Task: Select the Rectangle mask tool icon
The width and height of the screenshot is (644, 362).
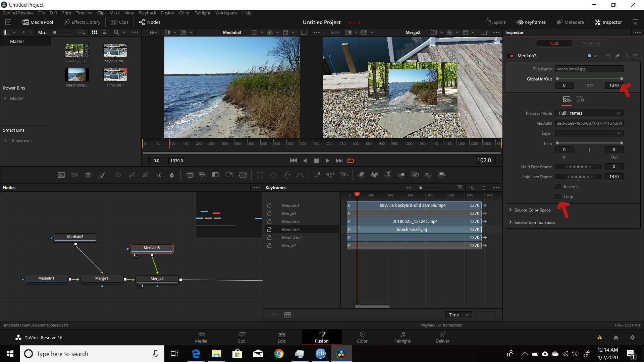Action: coord(260,175)
